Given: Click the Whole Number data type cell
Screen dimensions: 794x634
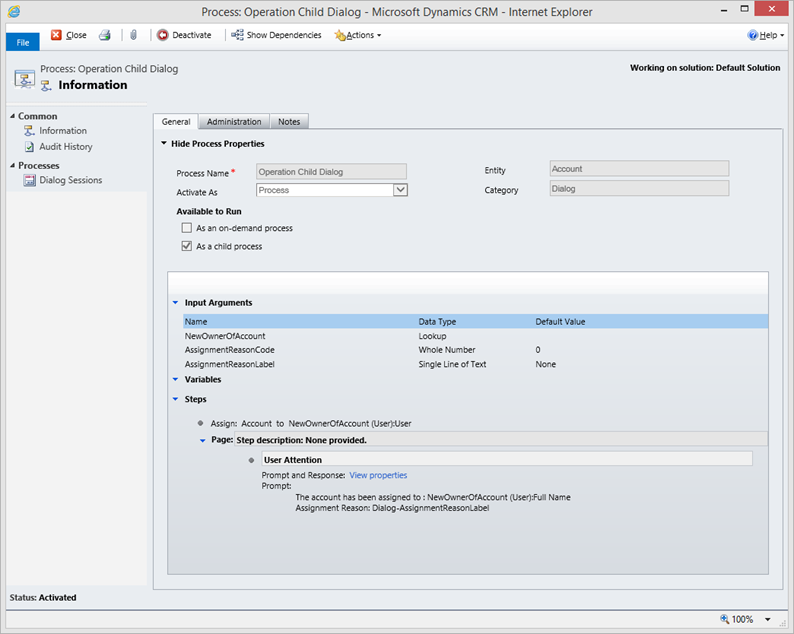Looking at the screenshot, I should pyautogui.click(x=447, y=350).
